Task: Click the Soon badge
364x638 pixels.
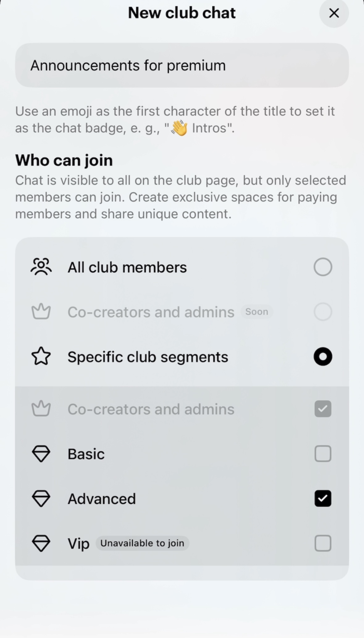Action: (x=257, y=312)
